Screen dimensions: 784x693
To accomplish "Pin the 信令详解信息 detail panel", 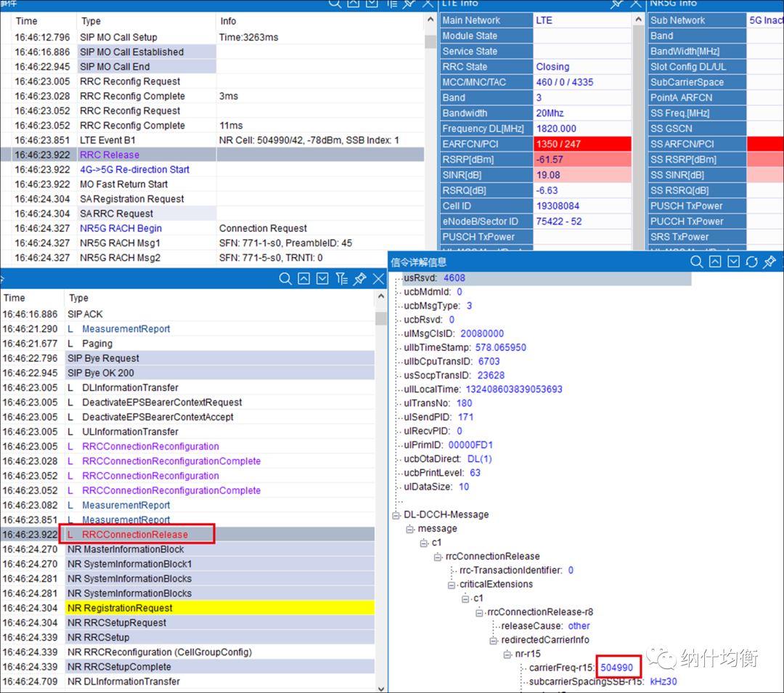I will (770, 262).
